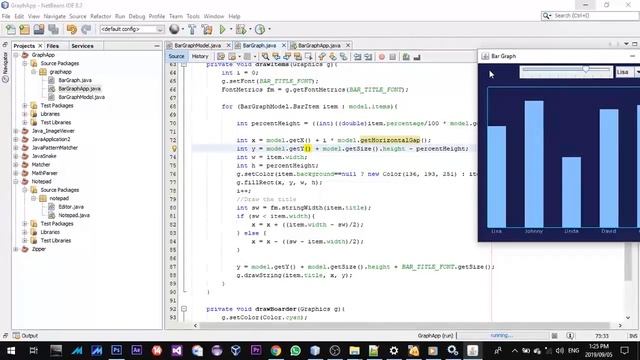Open the Output panel button
Viewport: 640px width, 360px height.
(25, 336)
